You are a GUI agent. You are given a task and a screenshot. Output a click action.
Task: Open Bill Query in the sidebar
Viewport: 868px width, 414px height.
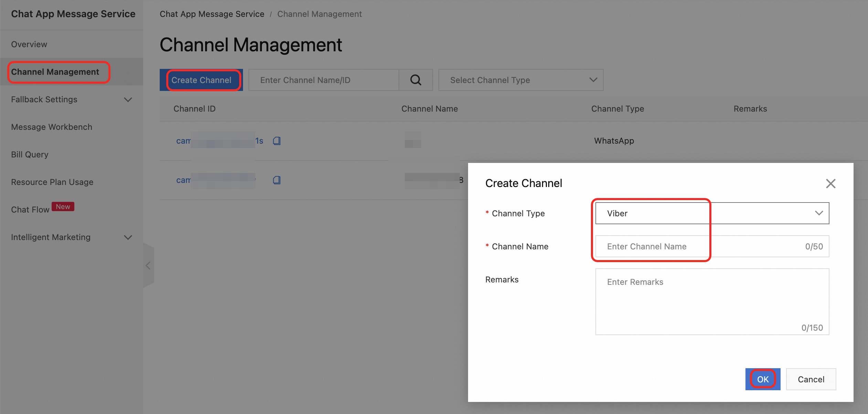[x=30, y=155]
